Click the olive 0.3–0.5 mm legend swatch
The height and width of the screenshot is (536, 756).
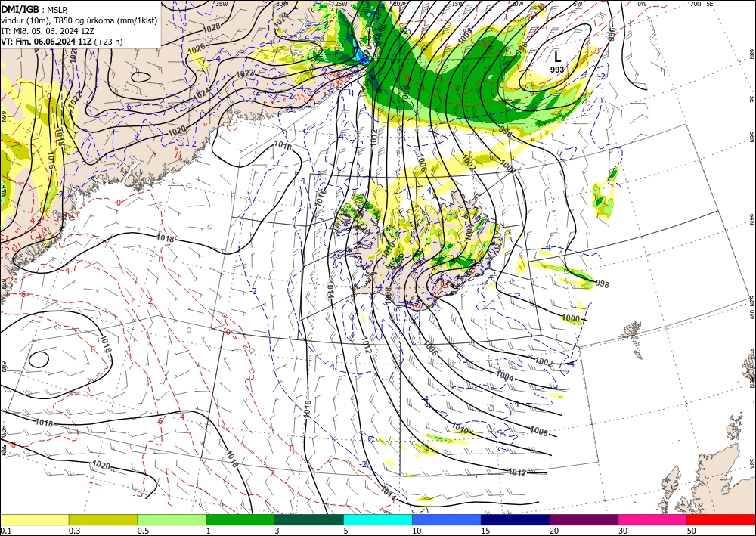103,520
